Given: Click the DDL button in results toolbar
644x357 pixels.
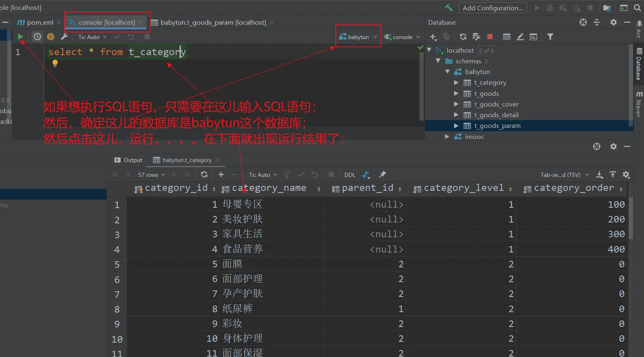Looking at the screenshot, I should 350,175.
